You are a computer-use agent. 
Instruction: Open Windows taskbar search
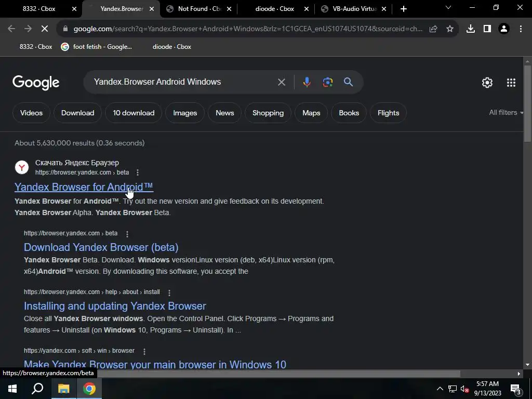(37, 389)
